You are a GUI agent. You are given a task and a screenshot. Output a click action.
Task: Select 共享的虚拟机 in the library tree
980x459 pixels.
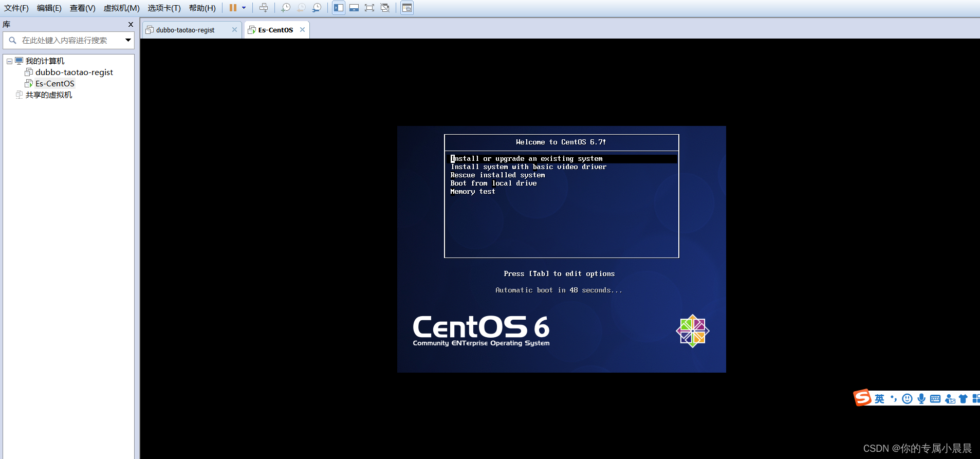49,95
